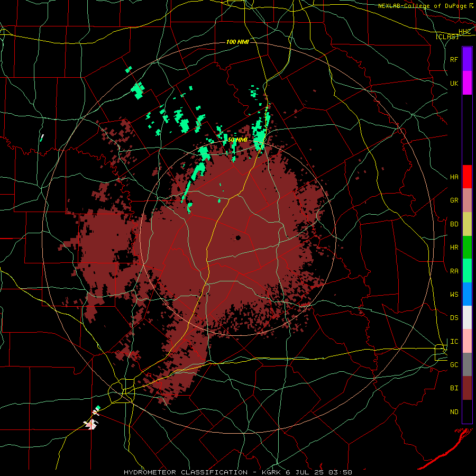Click the HR legend label
This screenshot has width=476, height=476.
tap(454, 248)
